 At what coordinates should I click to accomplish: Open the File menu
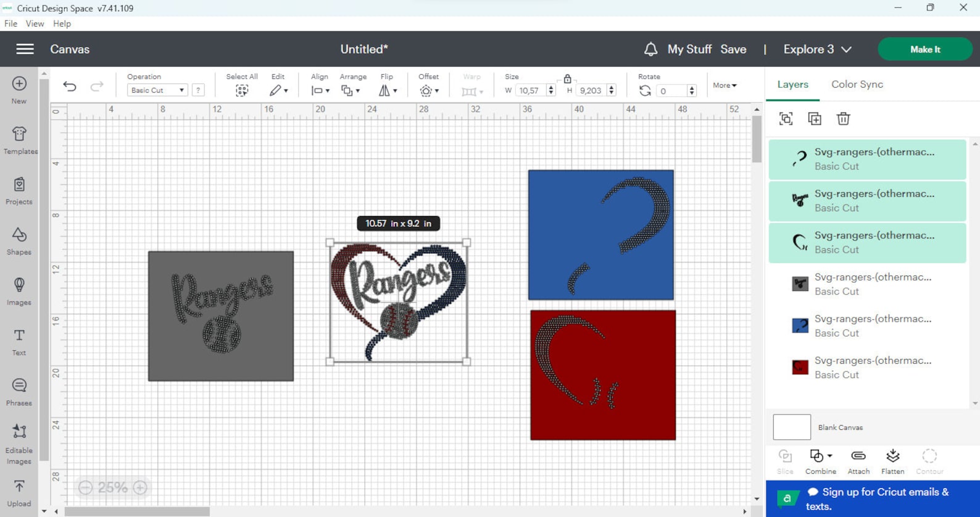tap(10, 23)
